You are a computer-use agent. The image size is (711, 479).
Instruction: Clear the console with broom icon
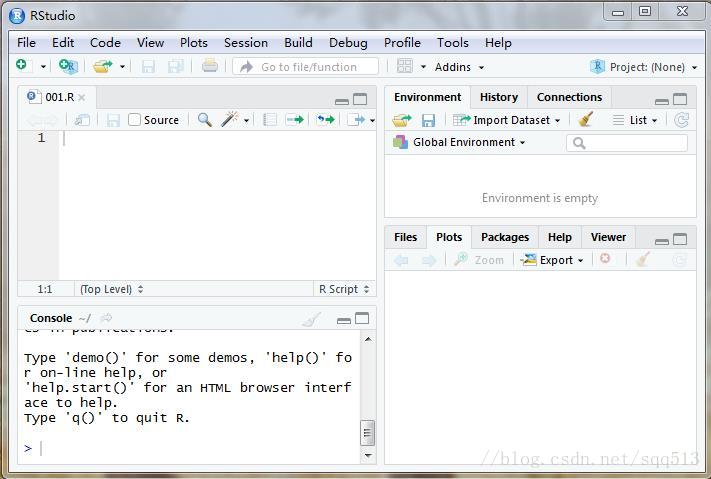click(312, 319)
